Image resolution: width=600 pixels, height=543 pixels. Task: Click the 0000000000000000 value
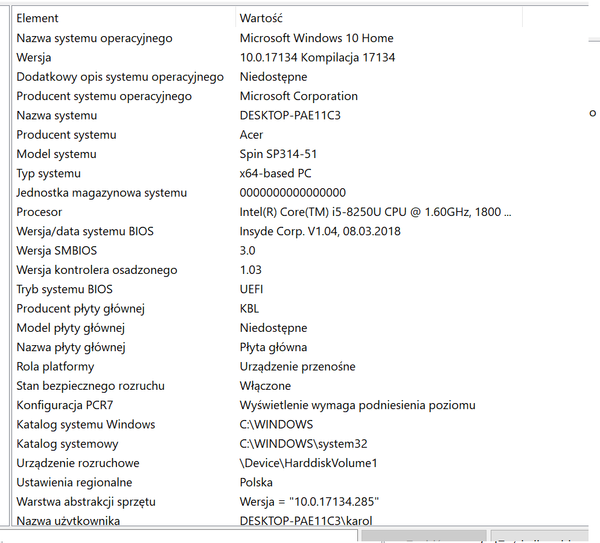coord(293,192)
